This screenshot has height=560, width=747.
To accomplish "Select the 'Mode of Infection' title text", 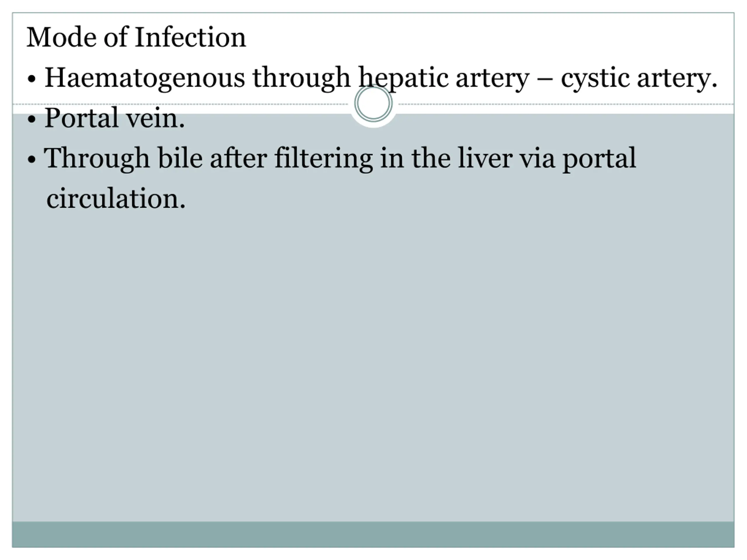I will tap(137, 37).
